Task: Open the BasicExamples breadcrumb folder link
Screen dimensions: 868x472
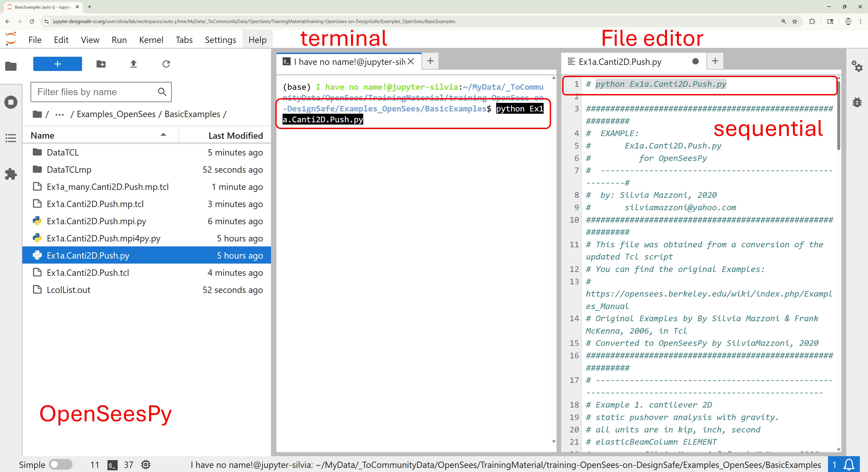Action: click(192, 114)
